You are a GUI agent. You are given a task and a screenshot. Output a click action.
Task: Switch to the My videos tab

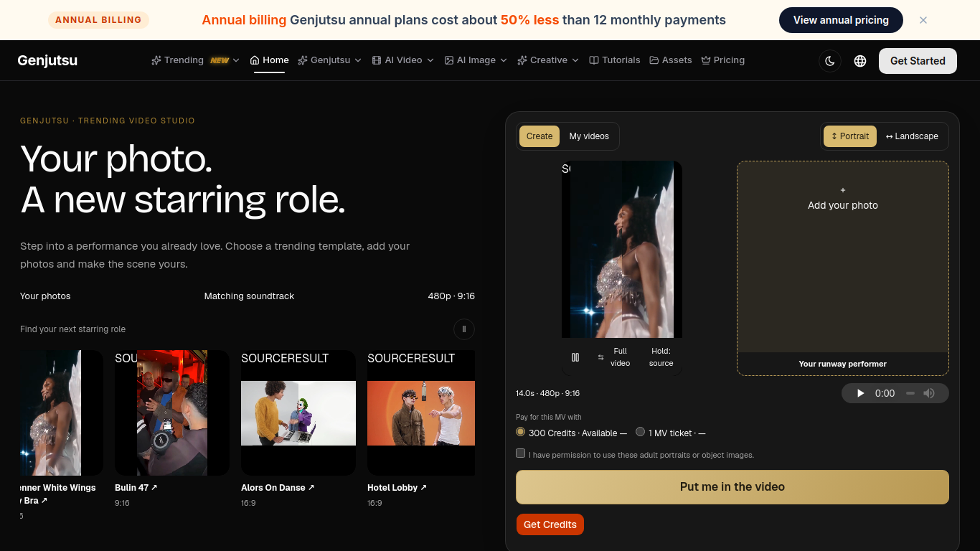click(x=589, y=136)
